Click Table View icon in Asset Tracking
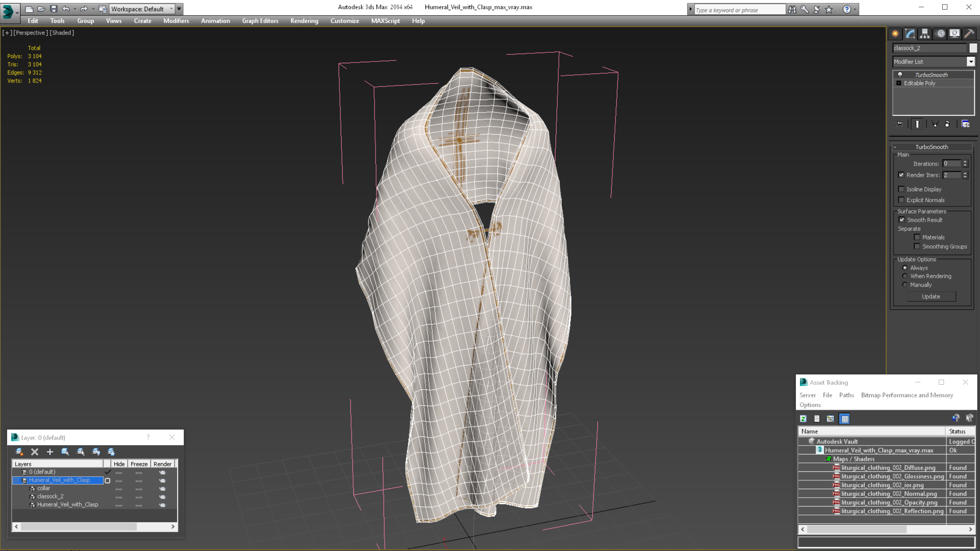 [x=845, y=419]
